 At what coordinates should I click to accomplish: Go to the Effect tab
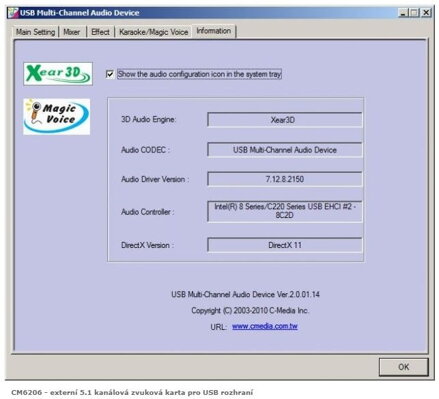tap(100, 32)
